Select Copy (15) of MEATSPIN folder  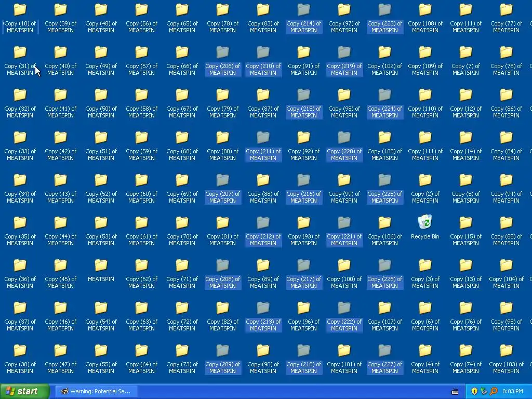pos(466,231)
